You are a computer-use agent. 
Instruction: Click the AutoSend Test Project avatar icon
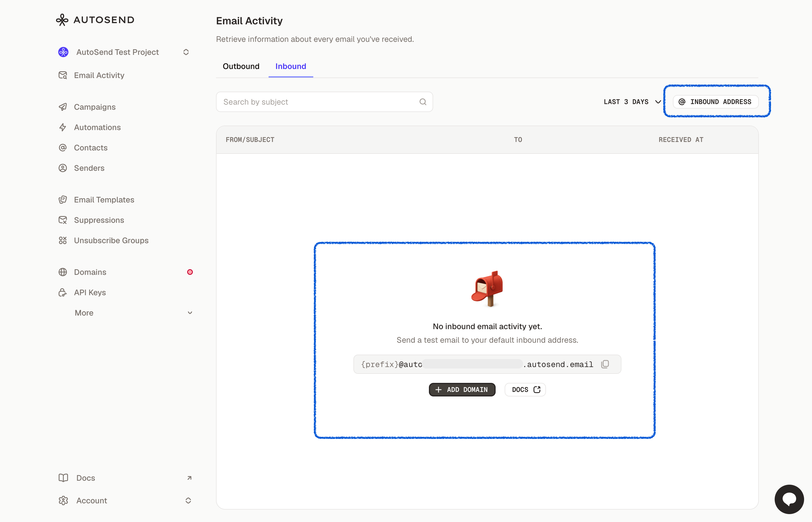coord(63,52)
